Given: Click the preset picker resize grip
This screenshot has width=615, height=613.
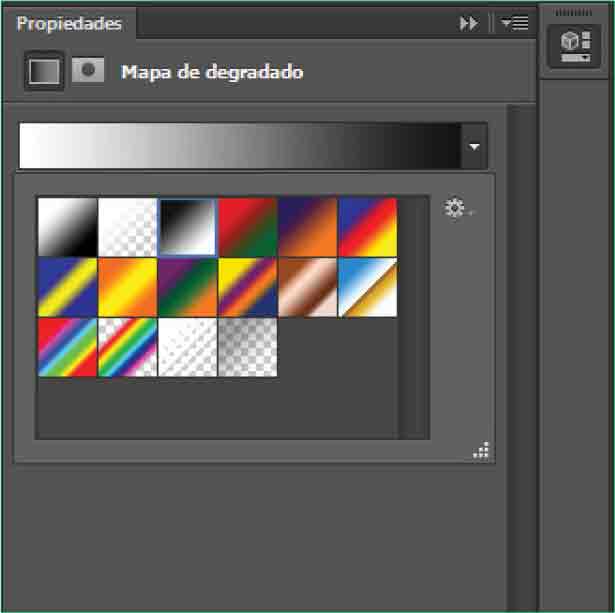Looking at the screenshot, I should [481, 451].
